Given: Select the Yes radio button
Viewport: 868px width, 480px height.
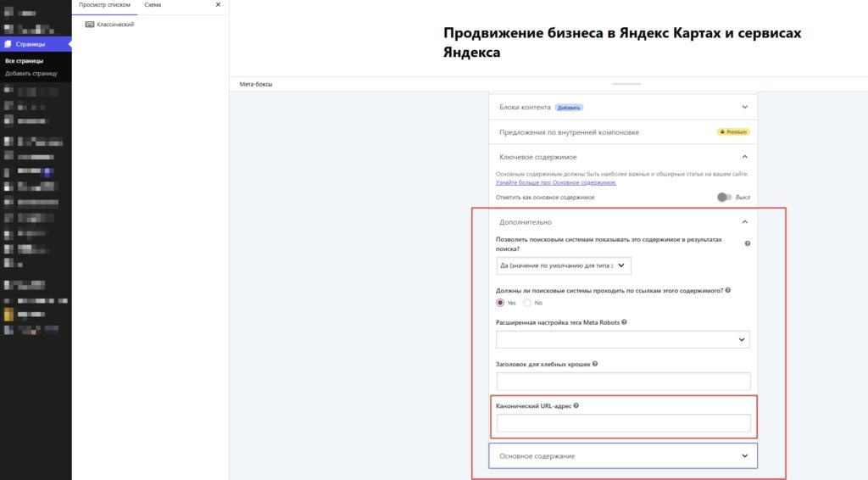Looking at the screenshot, I should [x=500, y=303].
